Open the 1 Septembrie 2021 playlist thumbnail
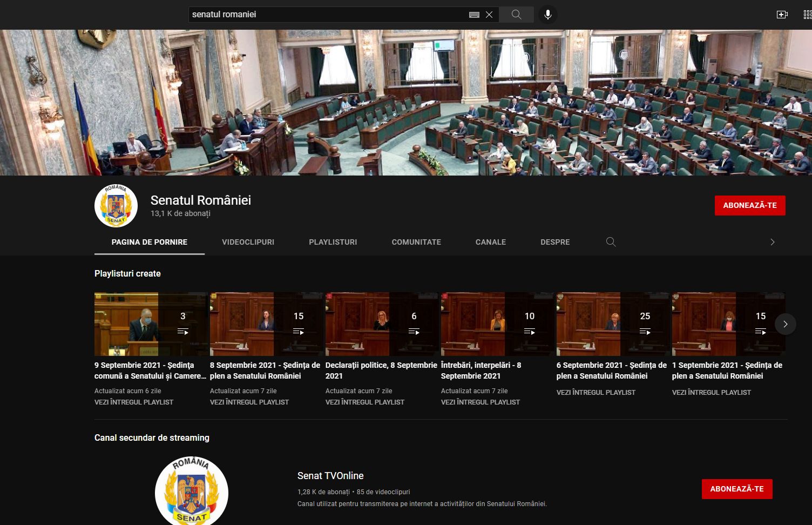The height and width of the screenshot is (525, 812). 729,324
